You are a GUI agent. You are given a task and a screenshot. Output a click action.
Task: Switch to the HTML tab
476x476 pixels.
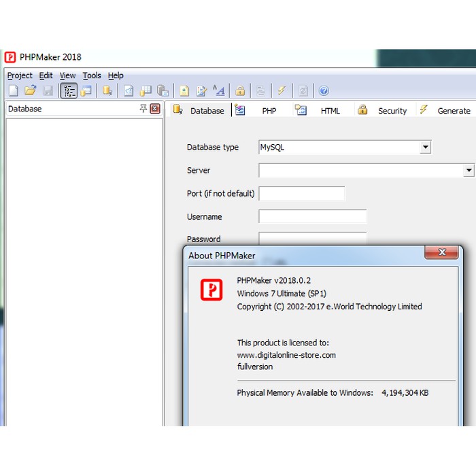coord(330,111)
